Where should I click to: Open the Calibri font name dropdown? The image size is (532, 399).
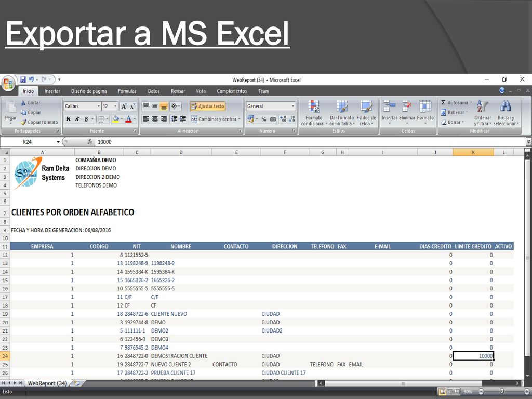pos(99,106)
